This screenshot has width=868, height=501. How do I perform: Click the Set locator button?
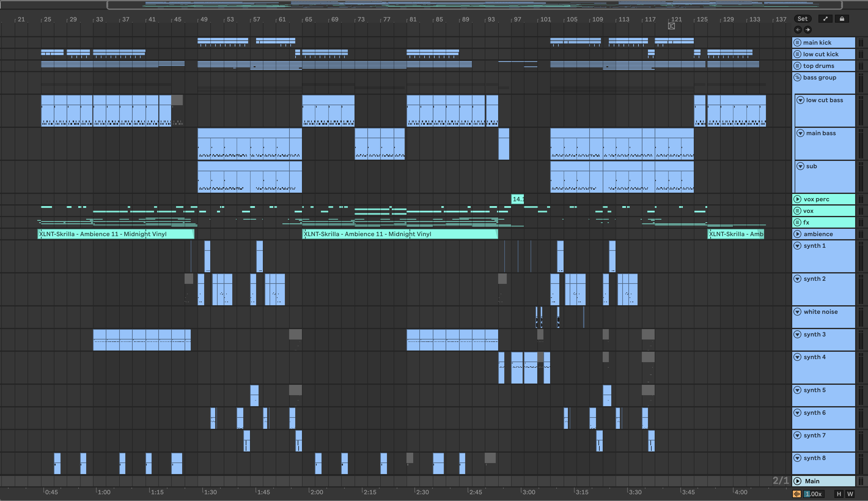click(x=803, y=19)
